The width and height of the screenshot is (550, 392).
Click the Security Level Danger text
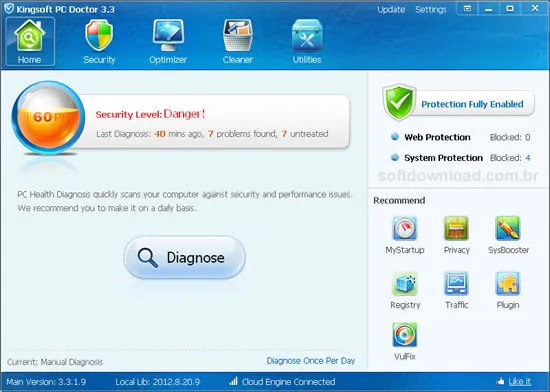[150, 114]
